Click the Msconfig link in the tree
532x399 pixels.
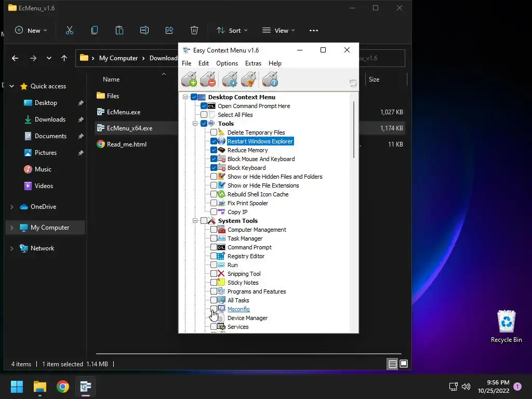pos(238,309)
